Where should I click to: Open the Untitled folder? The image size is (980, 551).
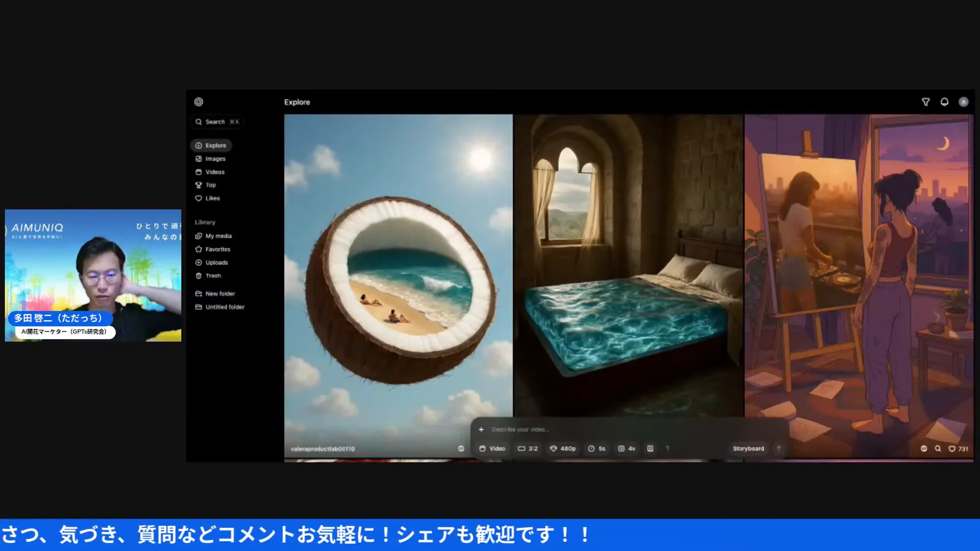(x=220, y=307)
